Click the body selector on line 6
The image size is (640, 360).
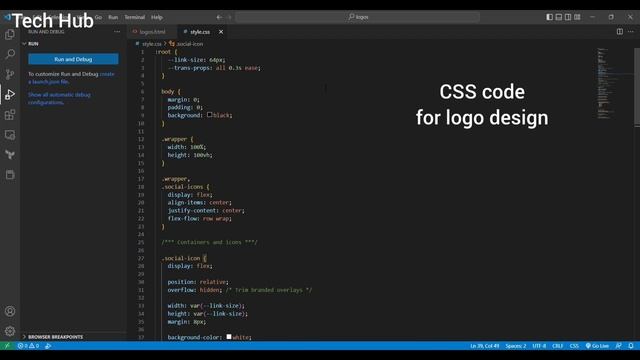coord(168,91)
